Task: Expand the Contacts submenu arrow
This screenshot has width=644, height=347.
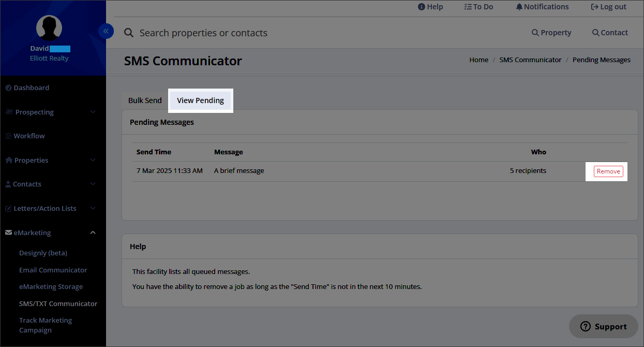Action: tap(93, 184)
